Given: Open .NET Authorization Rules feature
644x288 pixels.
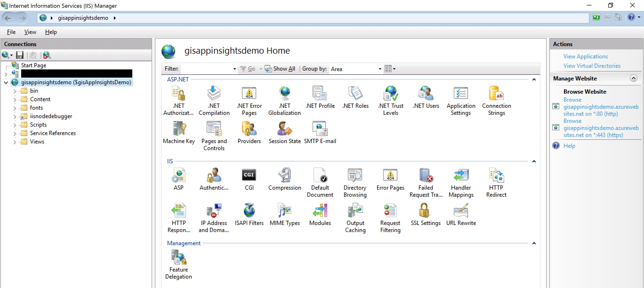Looking at the screenshot, I should click(178, 101).
